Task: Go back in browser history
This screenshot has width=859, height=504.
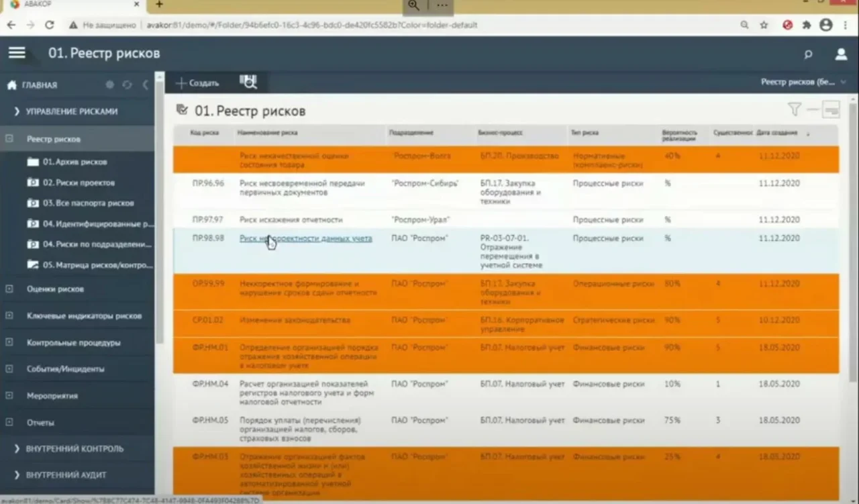Action: (11, 25)
